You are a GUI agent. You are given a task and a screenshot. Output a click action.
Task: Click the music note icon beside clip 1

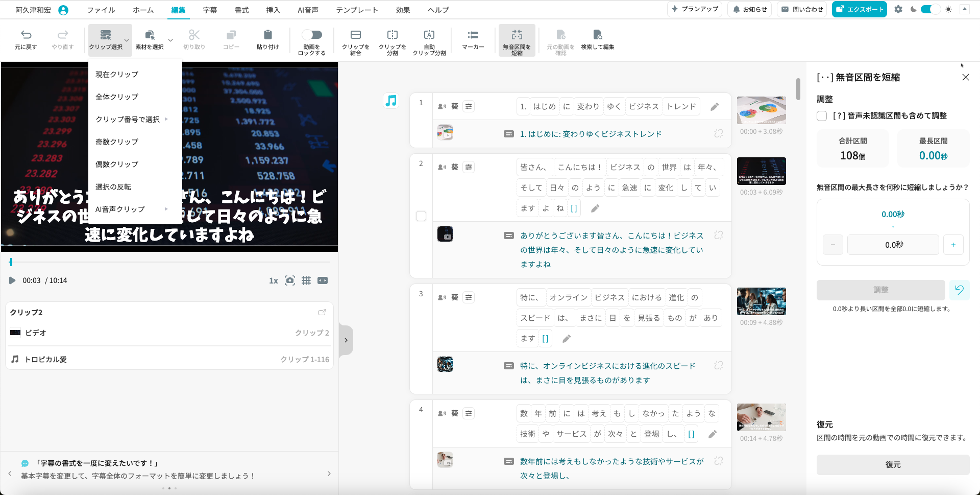click(391, 101)
